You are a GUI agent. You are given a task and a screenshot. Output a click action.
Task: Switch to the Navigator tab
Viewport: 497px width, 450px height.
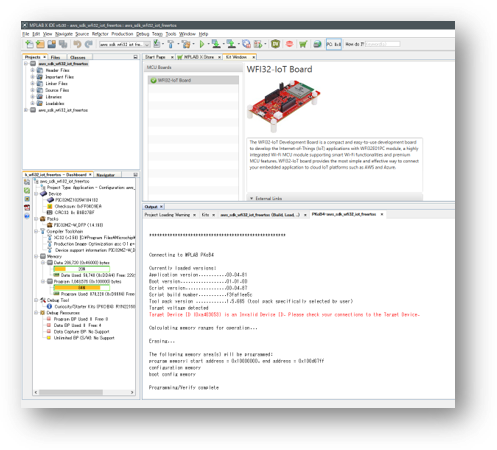pyautogui.click(x=105, y=175)
